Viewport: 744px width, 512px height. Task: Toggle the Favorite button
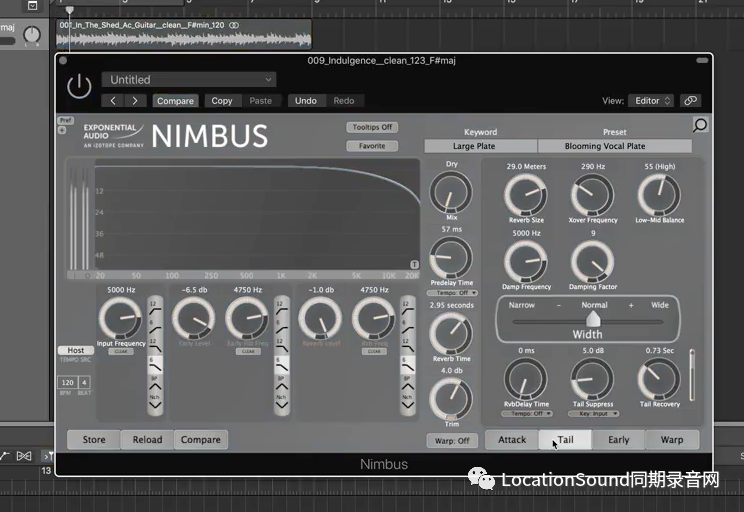click(x=372, y=146)
